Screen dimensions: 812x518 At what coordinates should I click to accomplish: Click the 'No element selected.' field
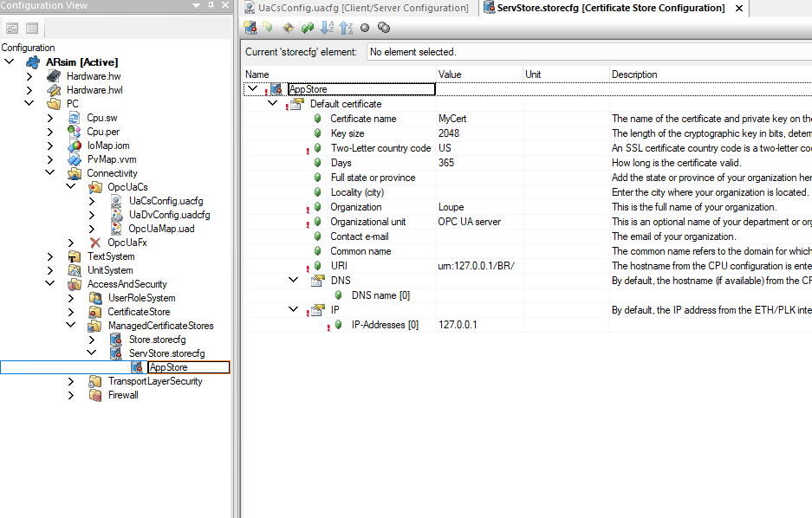pyautogui.click(x=589, y=52)
